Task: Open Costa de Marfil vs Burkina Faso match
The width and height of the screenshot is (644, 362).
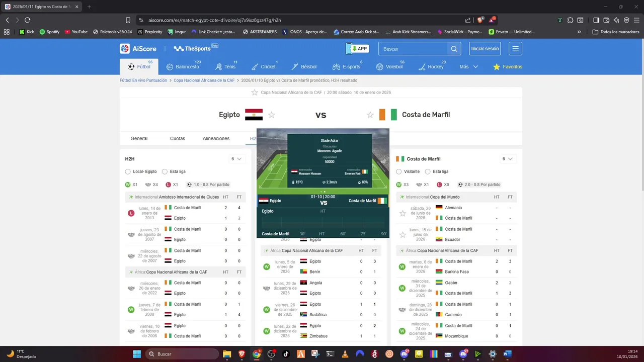Action: click(x=456, y=266)
